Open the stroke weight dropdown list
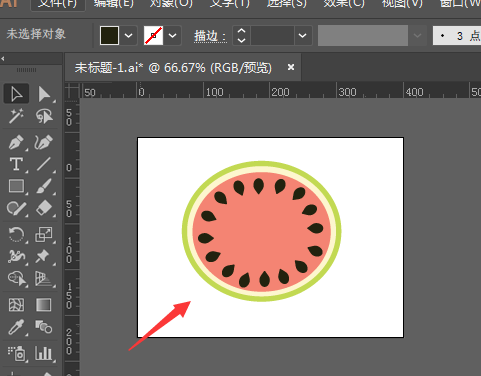This screenshot has width=481, height=376. (x=303, y=35)
